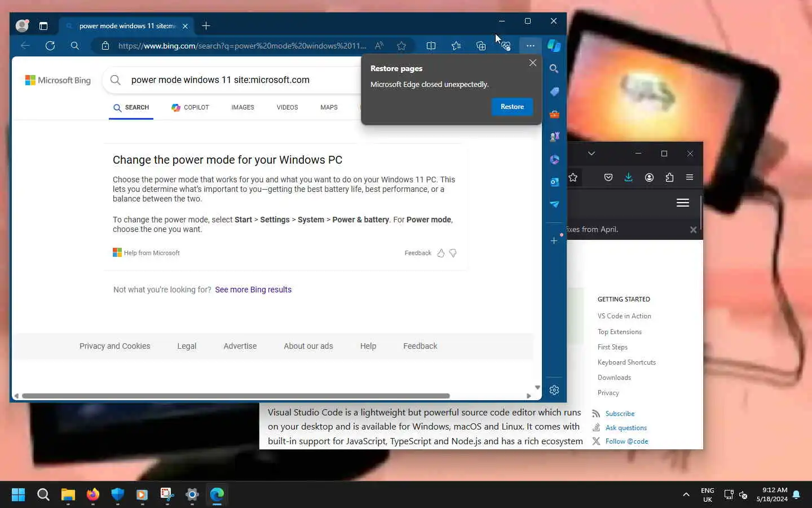Screen dimensions: 812x508
Task: Open Edge sidebar Search
Action: click(554, 69)
